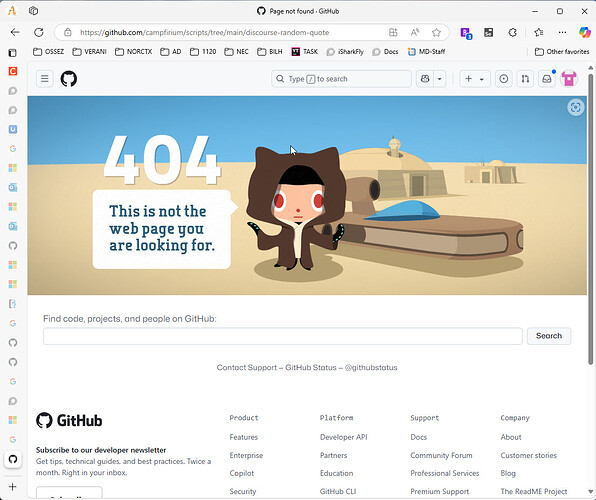Viewport: 596px width, 500px height.
Task: Click the Search button below the 404 image
Action: pyautogui.click(x=548, y=336)
